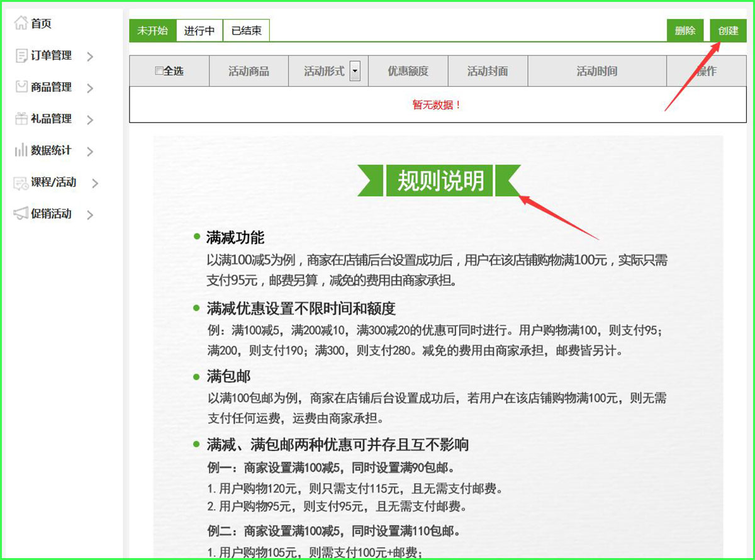Select the 未开始 tab
755x560 pixels.
(152, 30)
